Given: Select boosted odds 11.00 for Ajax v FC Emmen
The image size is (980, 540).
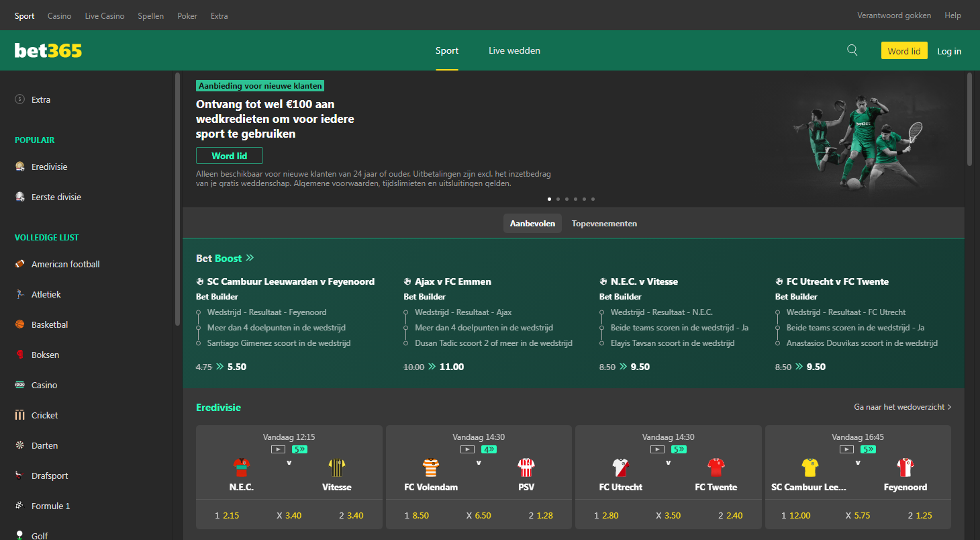Looking at the screenshot, I should pos(452,367).
